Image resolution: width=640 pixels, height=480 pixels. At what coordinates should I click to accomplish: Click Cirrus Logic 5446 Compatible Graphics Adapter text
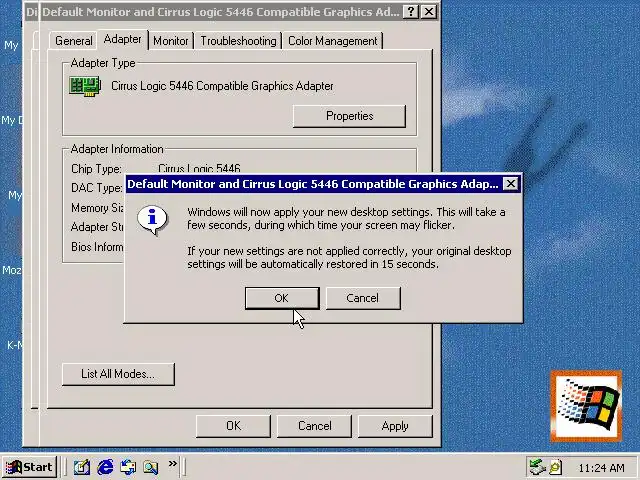coord(222,86)
